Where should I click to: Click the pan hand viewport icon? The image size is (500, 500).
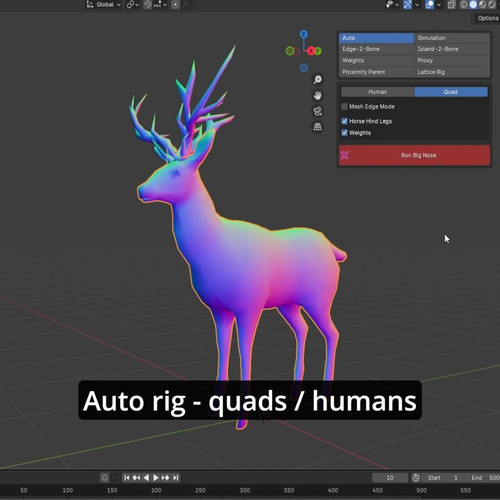[x=318, y=95]
